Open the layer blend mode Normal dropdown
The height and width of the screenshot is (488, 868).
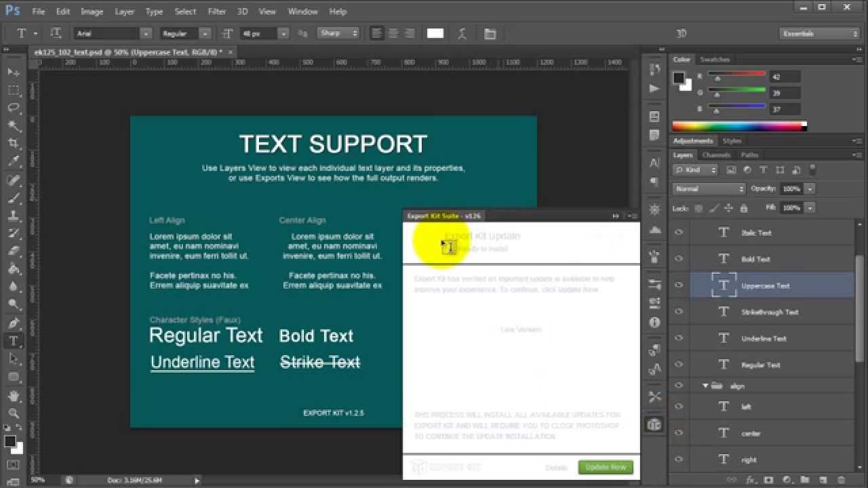[x=709, y=189]
